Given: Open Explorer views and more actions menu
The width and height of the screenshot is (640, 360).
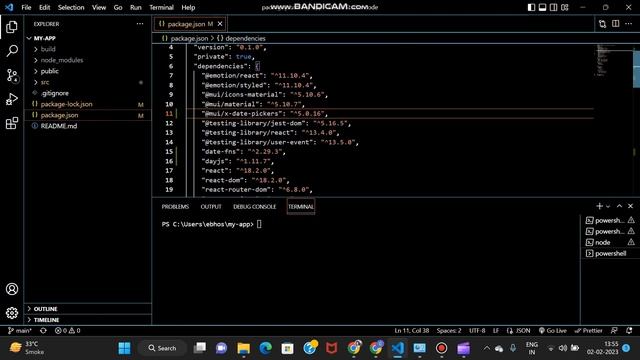Looking at the screenshot, I should (x=140, y=24).
